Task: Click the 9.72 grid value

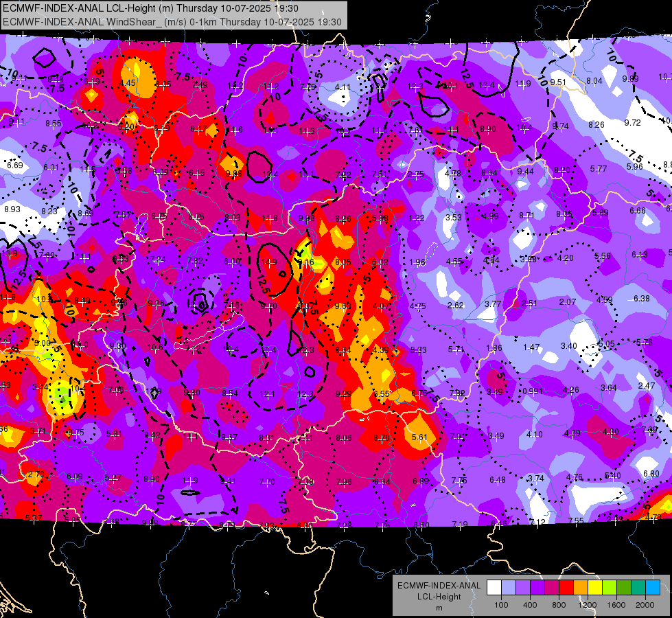Action: [633, 123]
